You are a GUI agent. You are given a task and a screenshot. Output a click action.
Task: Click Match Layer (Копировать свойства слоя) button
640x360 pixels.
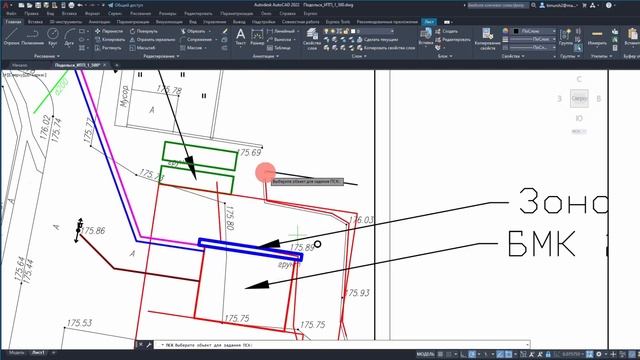(x=386, y=48)
